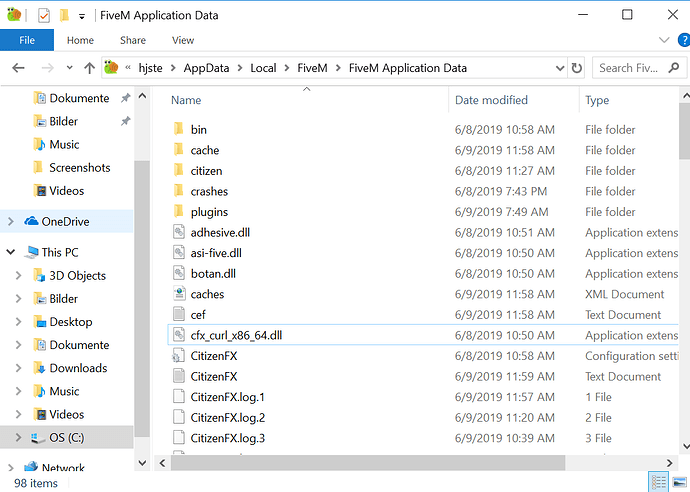The width and height of the screenshot is (690, 492).
Task: Sort by the Date modified column header
Action: [x=491, y=100]
